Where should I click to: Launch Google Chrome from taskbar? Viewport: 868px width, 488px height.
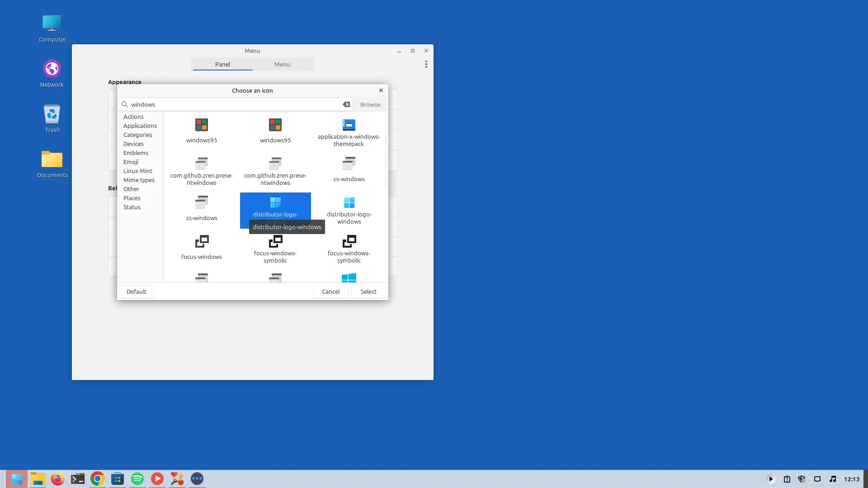[98, 479]
